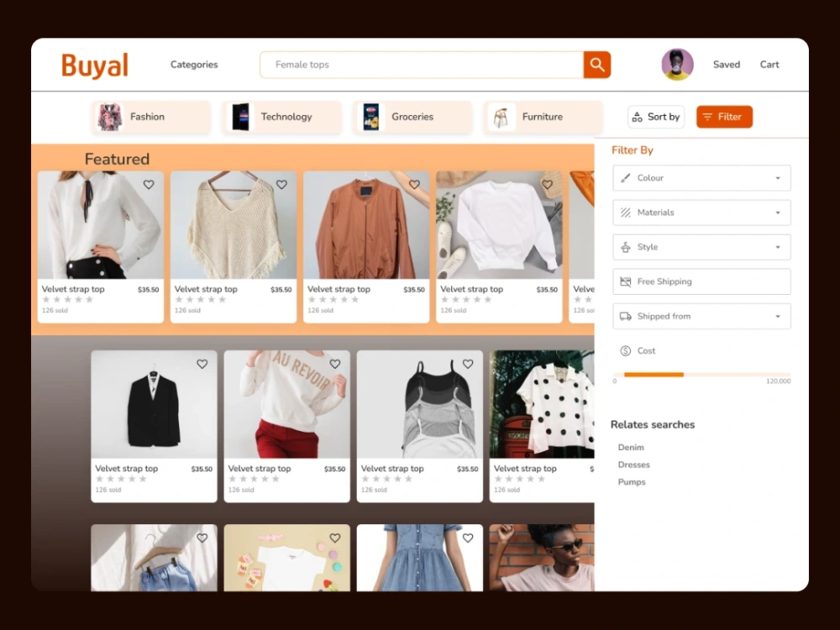This screenshot has width=840, height=630.
Task: Select the Furniture category tab
Action: [543, 117]
